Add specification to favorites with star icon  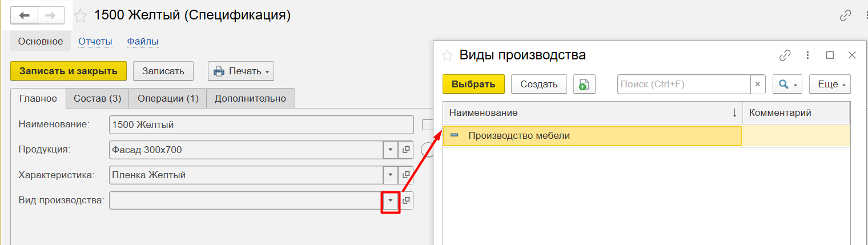[81, 16]
